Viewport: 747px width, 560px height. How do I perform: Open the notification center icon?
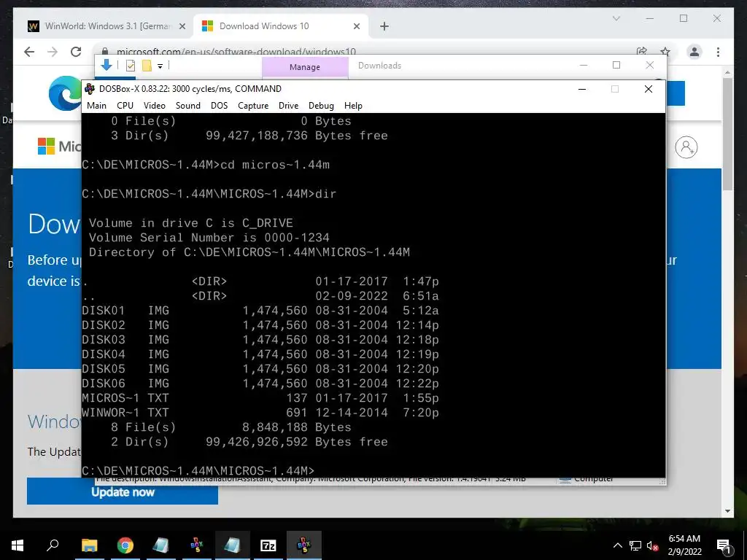pos(723,545)
